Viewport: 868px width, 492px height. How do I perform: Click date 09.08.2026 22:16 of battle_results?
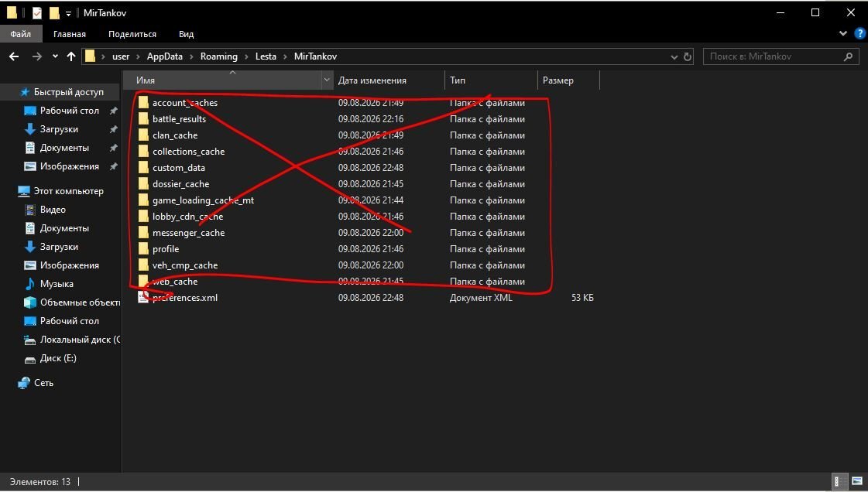coord(371,119)
